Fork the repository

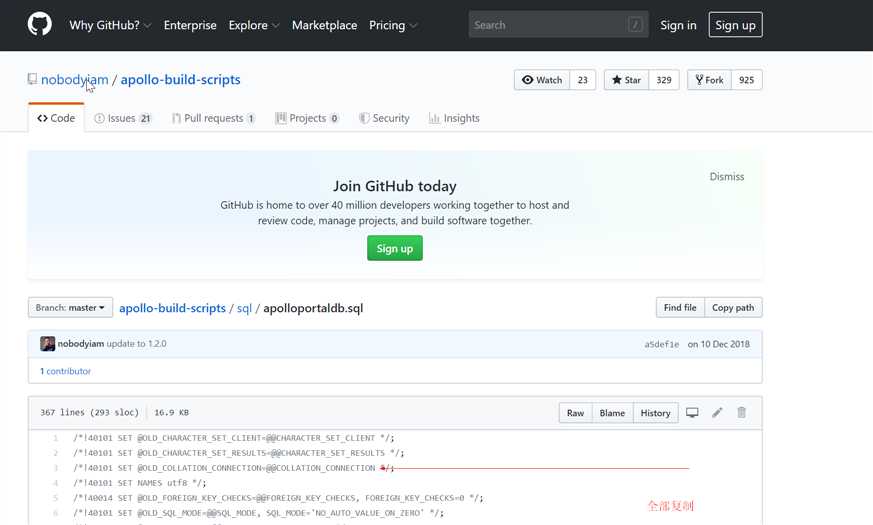coord(709,80)
